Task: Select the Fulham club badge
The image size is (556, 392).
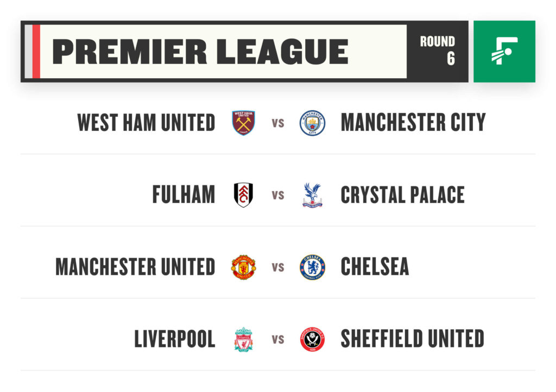Action: pos(243,195)
